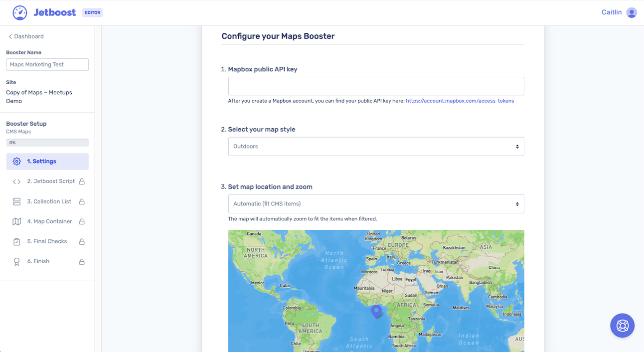Viewport: 644px width, 352px height.
Task: Click the lock icon next to Finish step
Action: point(81,261)
